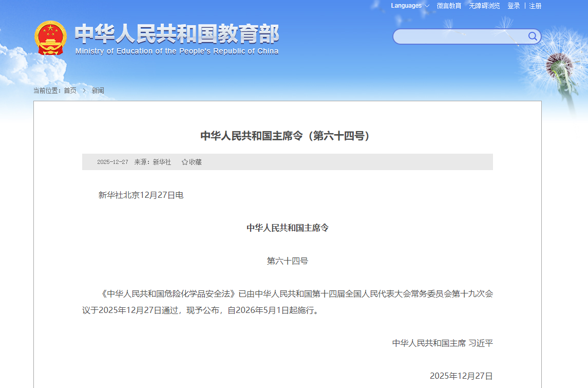
Task: Click the 中华人民共和国教育部 site title
Action: click(x=177, y=34)
